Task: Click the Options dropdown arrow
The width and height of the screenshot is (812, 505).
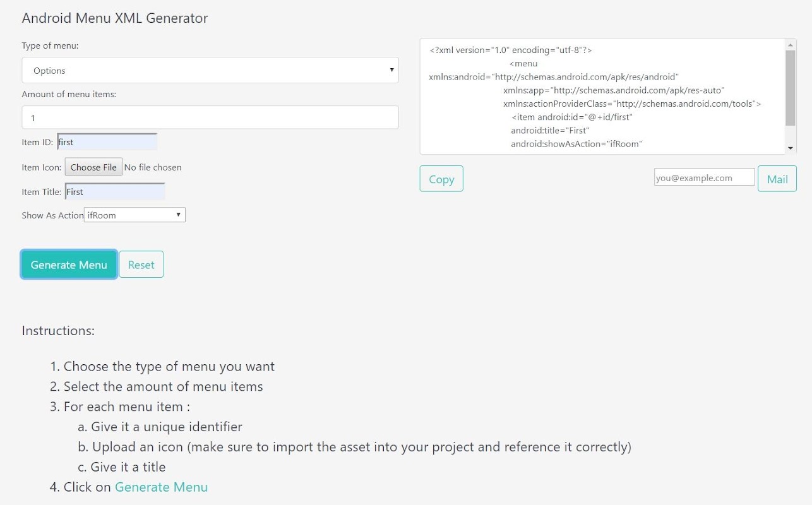Action: (x=391, y=70)
